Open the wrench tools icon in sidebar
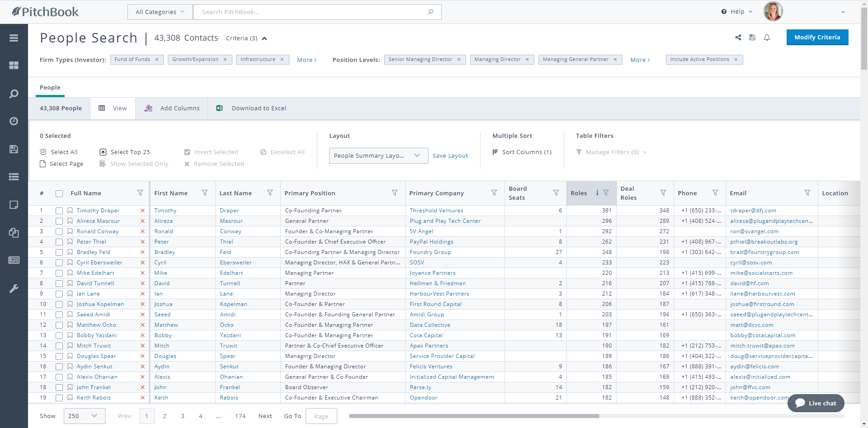Screen dimensions: 868x428 14,288
